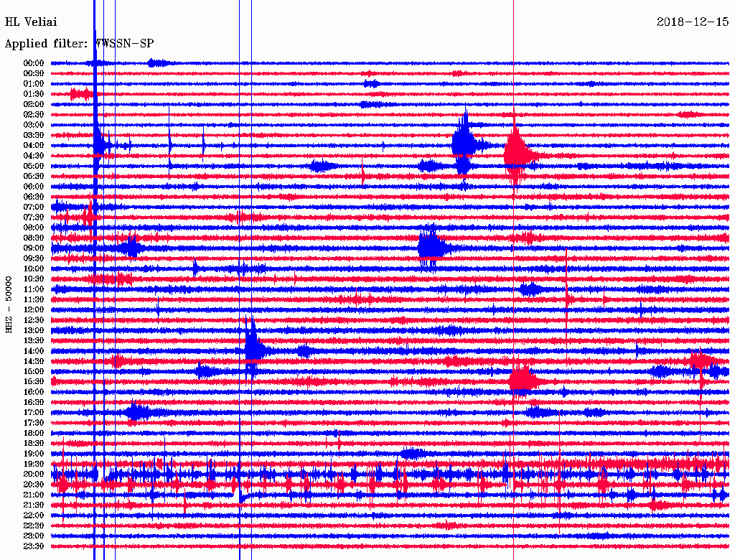Click the 13:00 time label
The width and height of the screenshot is (735, 560).
click(34, 330)
